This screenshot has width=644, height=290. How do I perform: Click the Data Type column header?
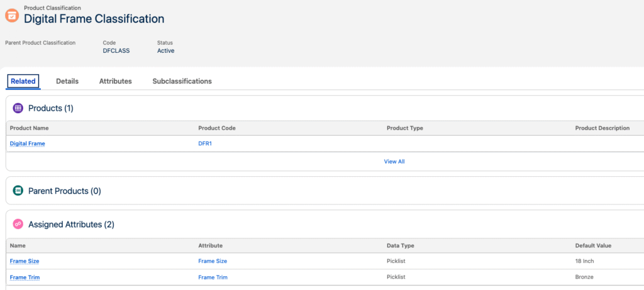(400, 245)
